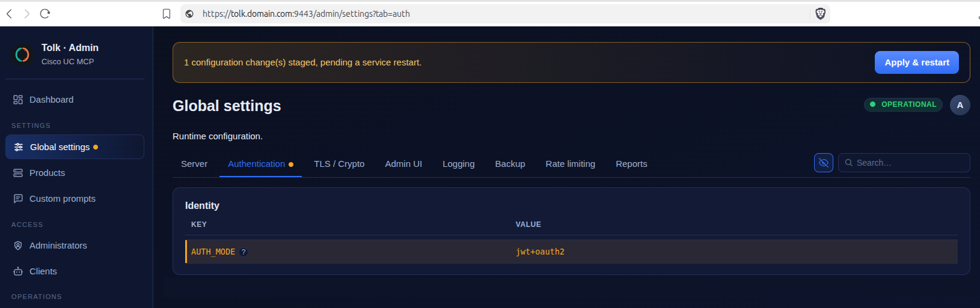Click the Apply & restart button
This screenshot has height=308, width=980.
[916, 62]
